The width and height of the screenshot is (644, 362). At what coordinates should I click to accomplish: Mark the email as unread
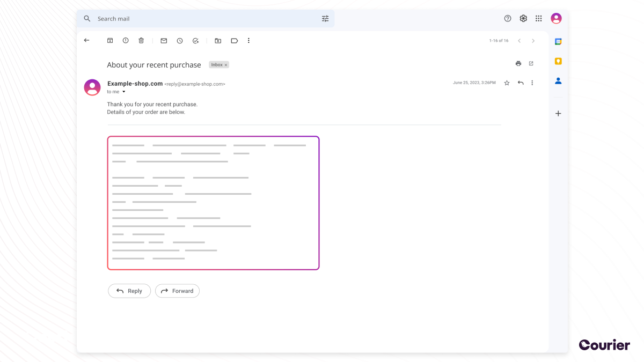pyautogui.click(x=164, y=40)
